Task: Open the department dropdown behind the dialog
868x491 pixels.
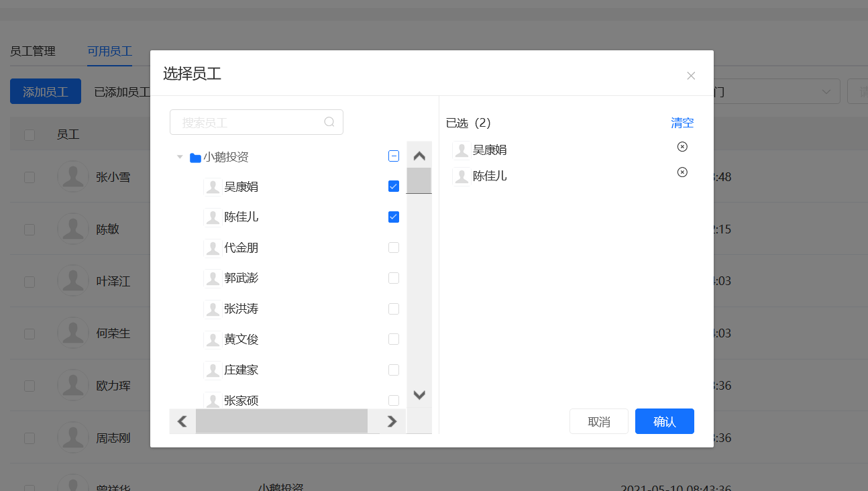Action: click(x=777, y=92)
